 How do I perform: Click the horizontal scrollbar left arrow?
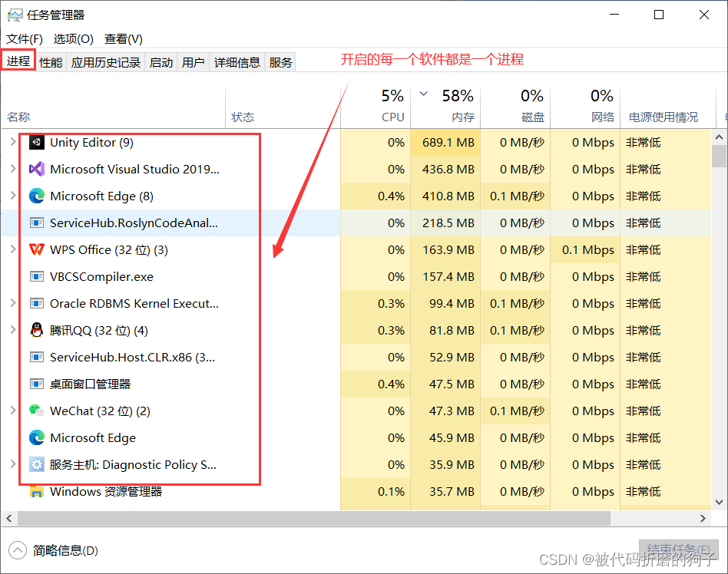[x=8, y=518]
